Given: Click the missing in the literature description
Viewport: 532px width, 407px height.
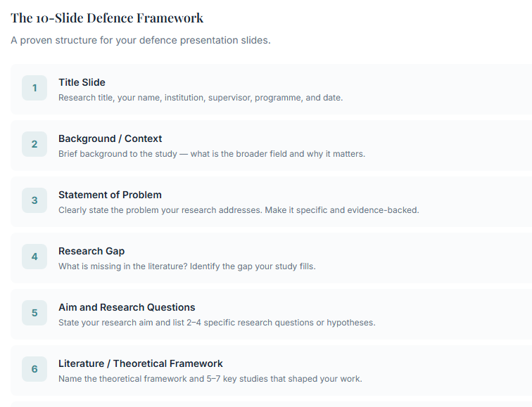Looking at the screenshot, I should 187,266.
